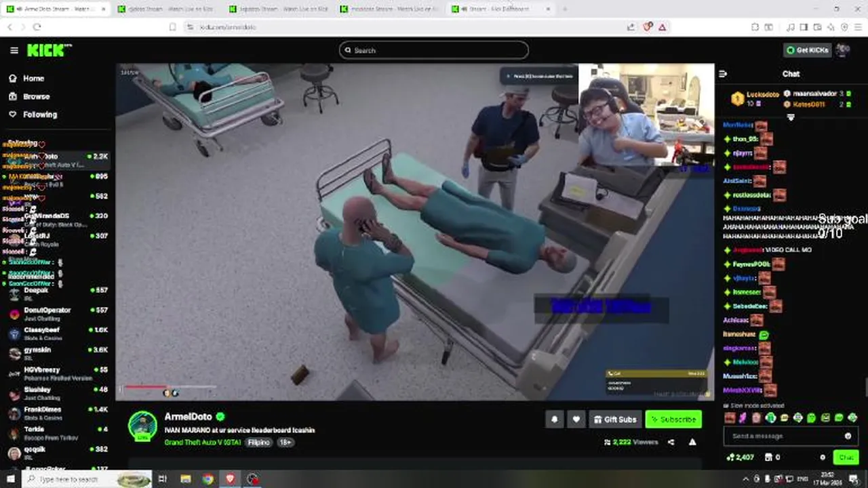Click the green Chat send button
The height and width of the screenshot is (488, 868).
click(846, 457)
